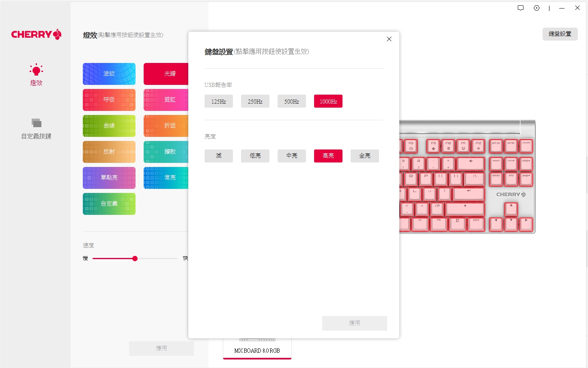
Task: Click 應用 button in keyboard settings dialog
Action: point(355,323)
